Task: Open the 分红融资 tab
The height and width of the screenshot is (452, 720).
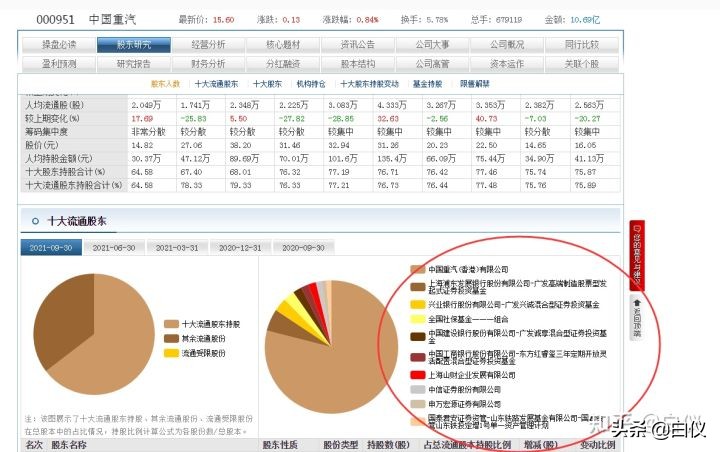Action: click(283, 64)
